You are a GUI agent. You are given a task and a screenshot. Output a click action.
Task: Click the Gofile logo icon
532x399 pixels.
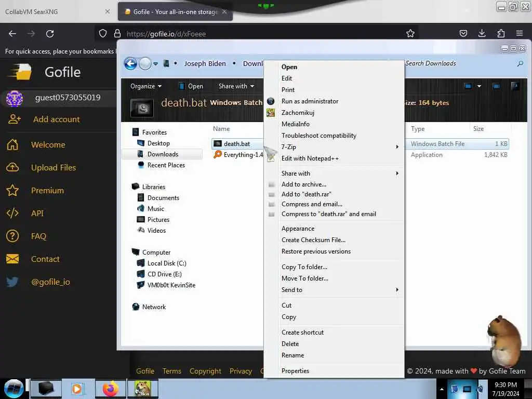point(20,72)
